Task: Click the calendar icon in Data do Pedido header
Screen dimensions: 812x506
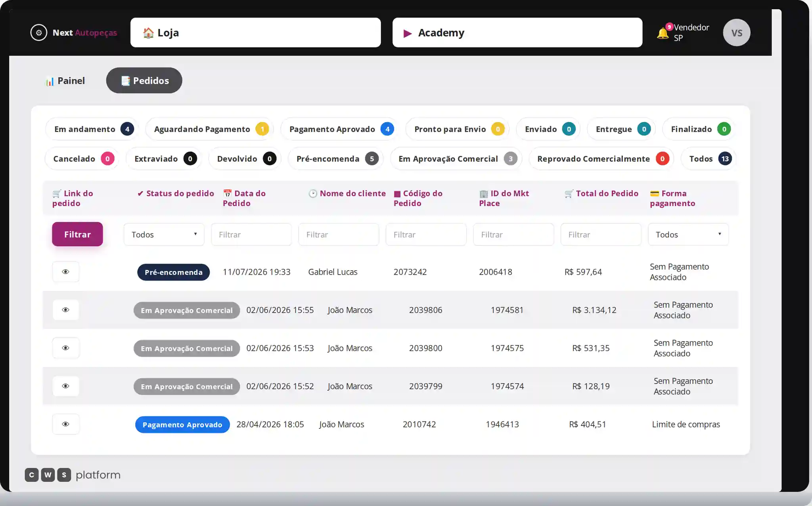Action: [227, 193]
